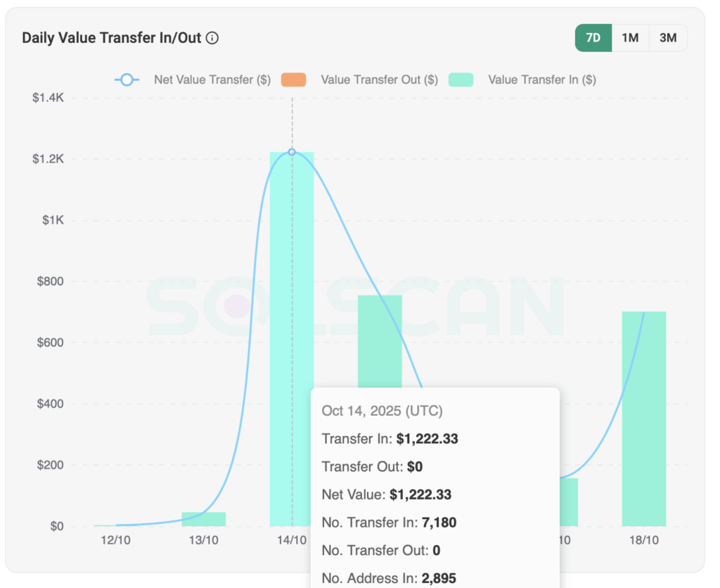This screenshot has height=588, width=720.
Task: Click the 12/10 date axis label
Action: (x=116, y=541)
